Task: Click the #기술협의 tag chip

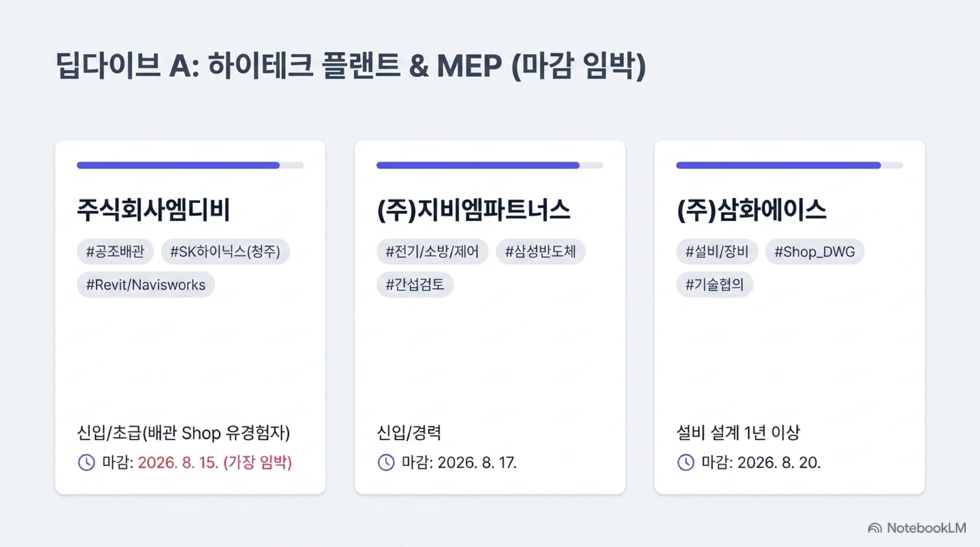Action: click(x=715, y=285)
